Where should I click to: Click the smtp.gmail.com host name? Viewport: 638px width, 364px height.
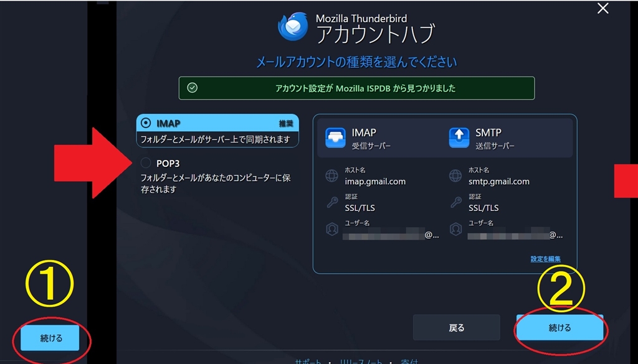coord(499,182)
